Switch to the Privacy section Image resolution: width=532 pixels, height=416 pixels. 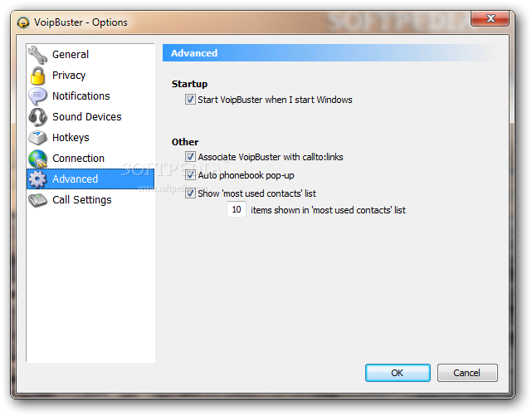[90, 76]
